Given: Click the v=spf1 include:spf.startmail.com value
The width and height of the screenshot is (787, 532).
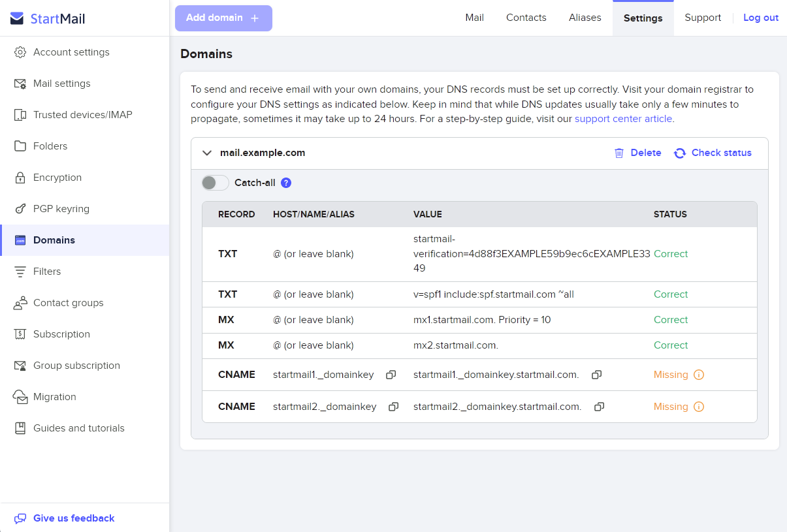Looking at the screenshot, I should 494,294.
